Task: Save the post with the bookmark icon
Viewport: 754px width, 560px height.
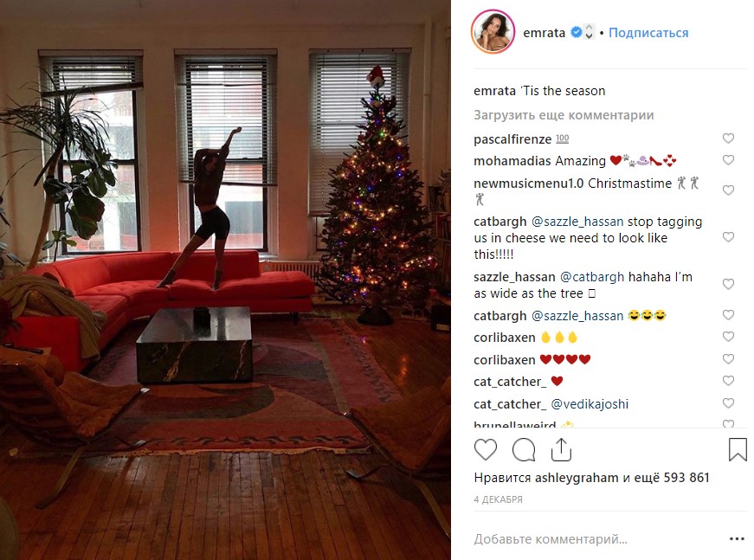Action: coord(738,449)
